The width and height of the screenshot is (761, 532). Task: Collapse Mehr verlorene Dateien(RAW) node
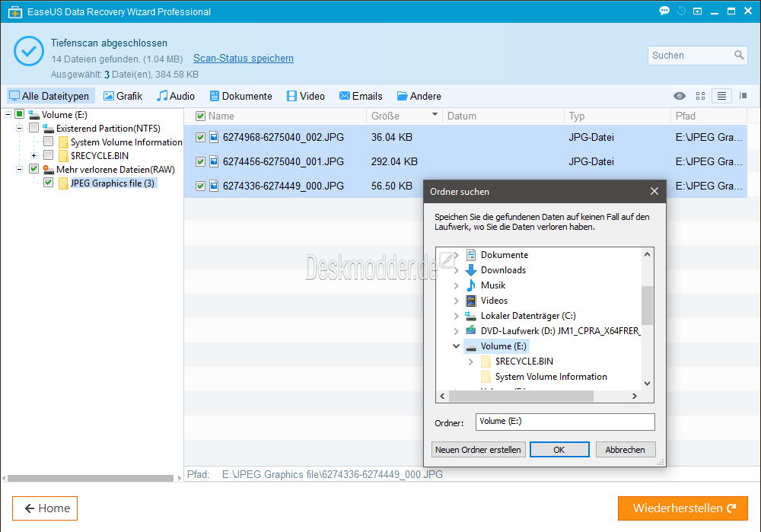pos(20,170)
